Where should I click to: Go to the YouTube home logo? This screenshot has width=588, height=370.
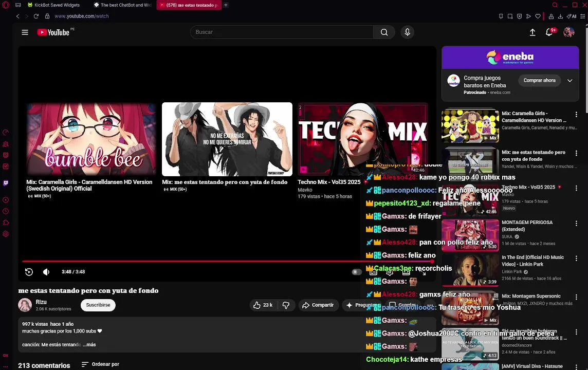tap(53, 32)
